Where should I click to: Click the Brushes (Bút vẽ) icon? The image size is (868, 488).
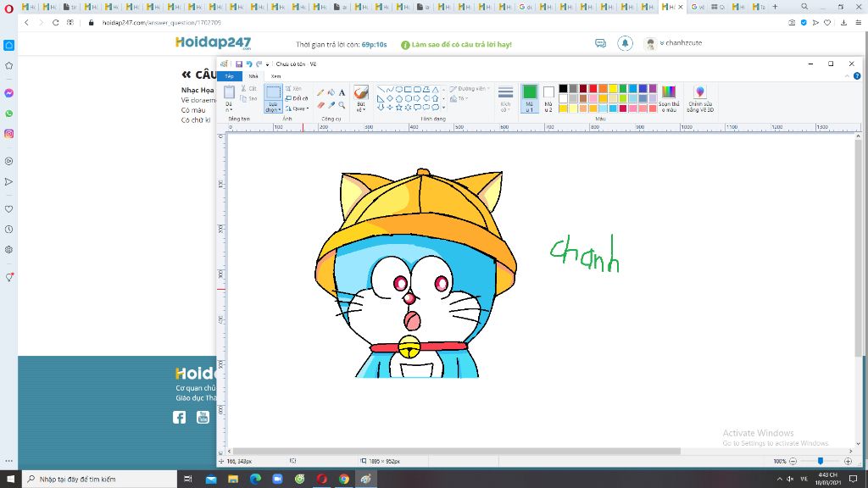(x=361, y=92)
